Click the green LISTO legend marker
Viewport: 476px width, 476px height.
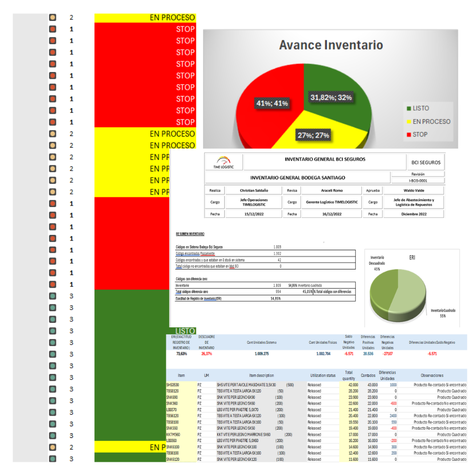coord(409,108)
